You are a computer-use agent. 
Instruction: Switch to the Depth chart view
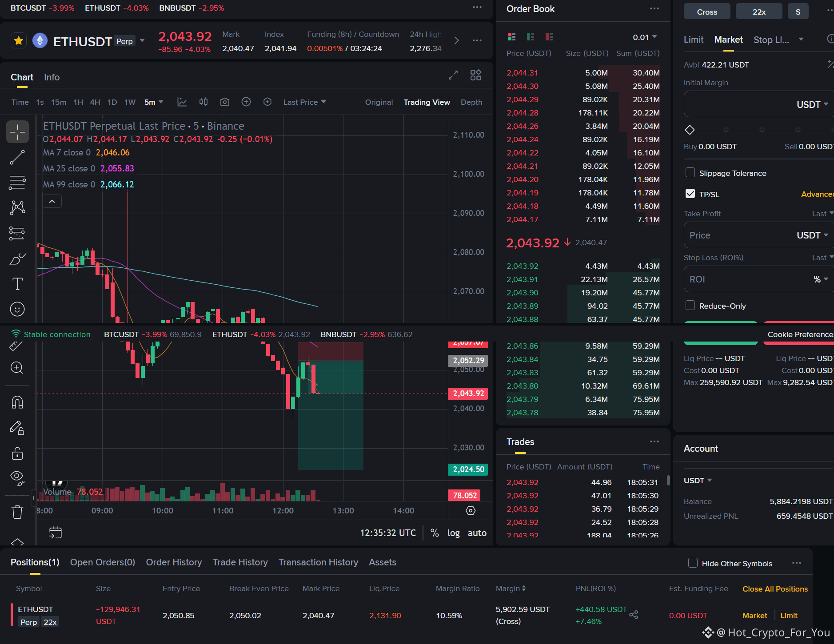click(x=471, y=102)
